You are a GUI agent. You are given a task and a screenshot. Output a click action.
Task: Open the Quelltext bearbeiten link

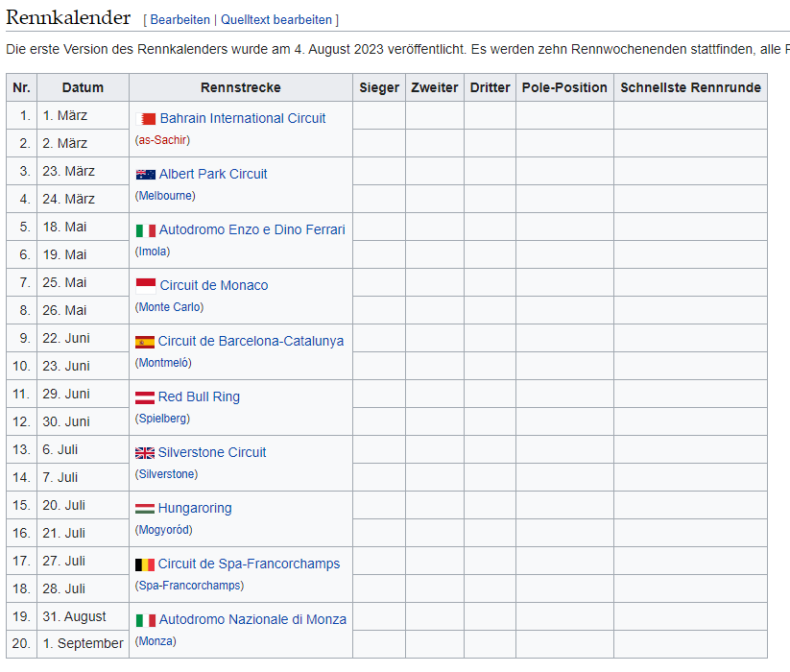(276, 19)
